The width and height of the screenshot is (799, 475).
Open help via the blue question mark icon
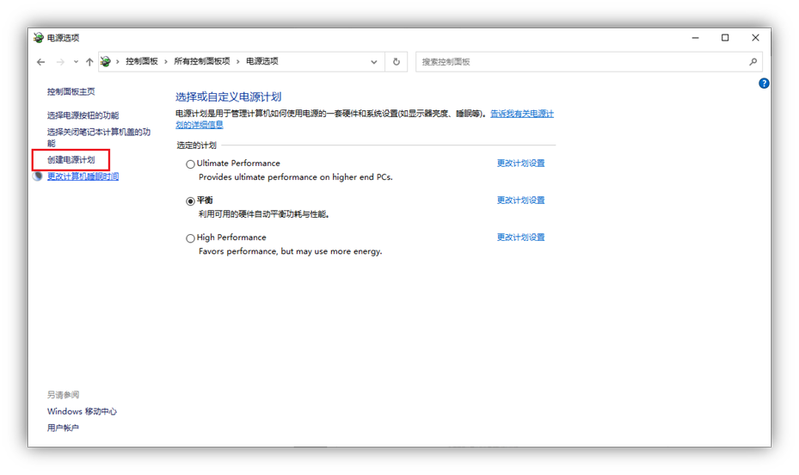764,84
